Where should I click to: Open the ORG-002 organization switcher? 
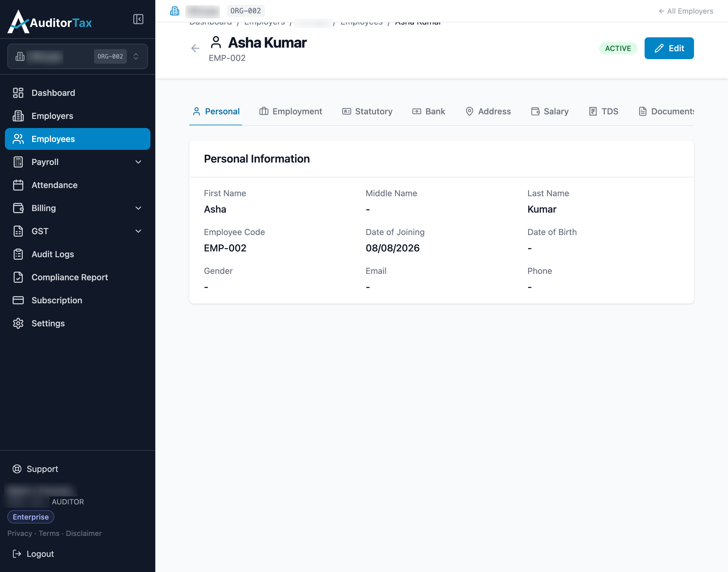coord(77,56)
